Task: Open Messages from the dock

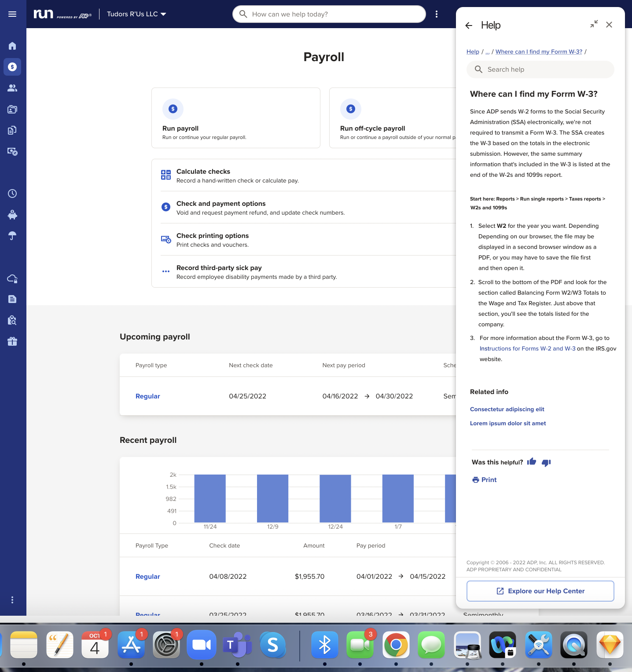Action: (431, 645)
